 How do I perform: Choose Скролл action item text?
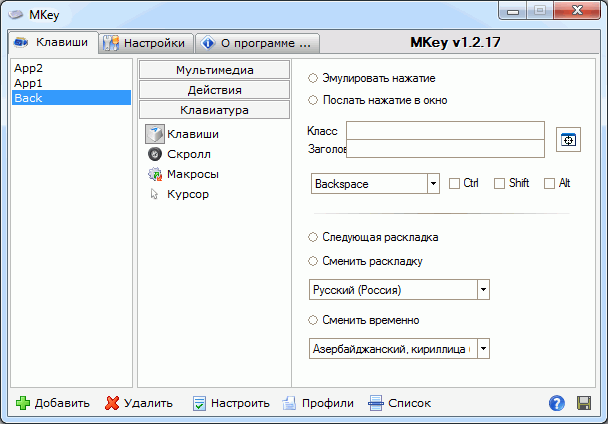pos(189,154)
